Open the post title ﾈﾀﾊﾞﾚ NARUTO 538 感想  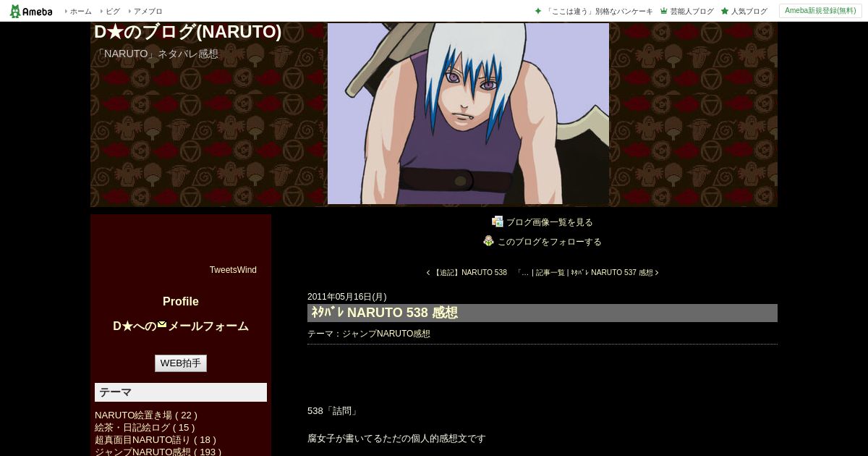(x=384, y=313)
